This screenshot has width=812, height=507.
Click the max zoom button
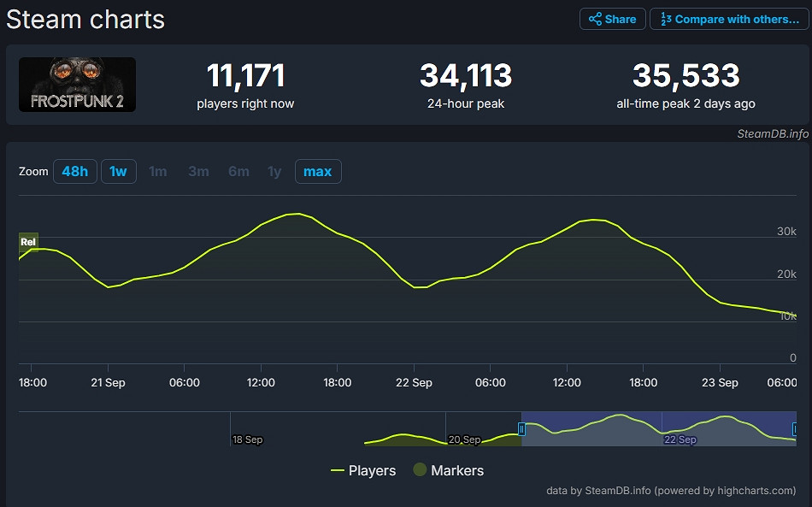pyautogui.click(x=318, y=172)
